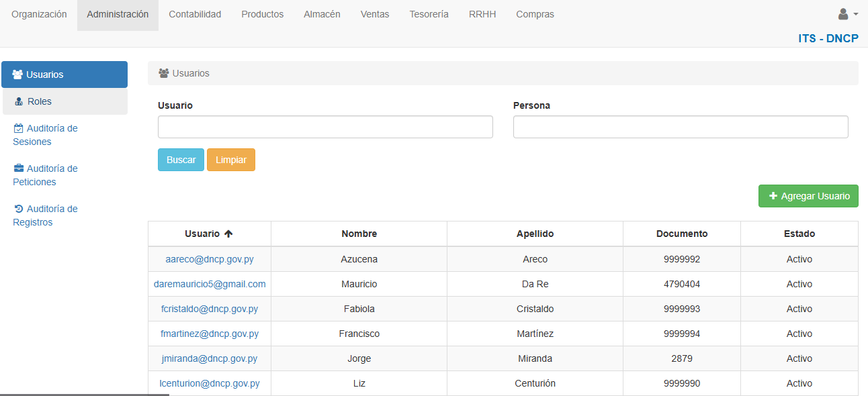The image size is (868, 396).
Task: Click the sort arrow in Usuario column header
Action: [228, 234]
